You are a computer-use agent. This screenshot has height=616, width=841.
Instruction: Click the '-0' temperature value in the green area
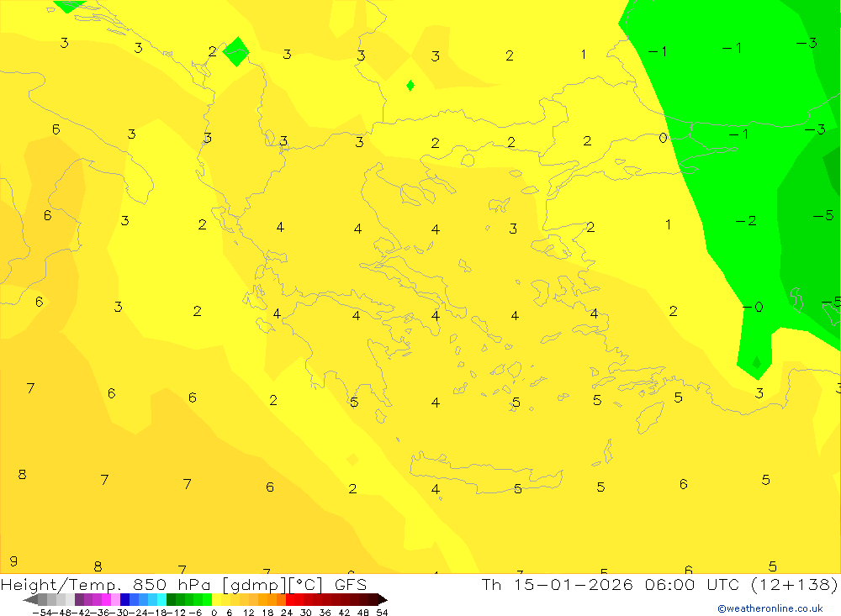point(753,307)
